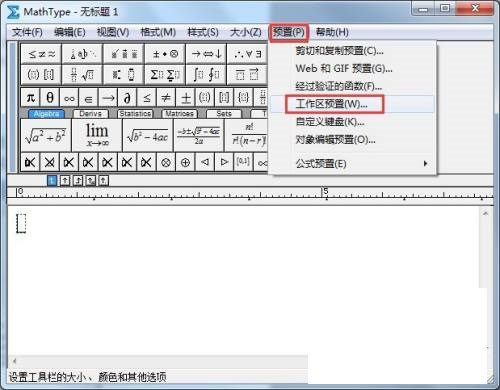Open the logical symbols palette (∴ ∀ ∃)
This screenshot has height=390, width=500.
click(x=247, y=54)
